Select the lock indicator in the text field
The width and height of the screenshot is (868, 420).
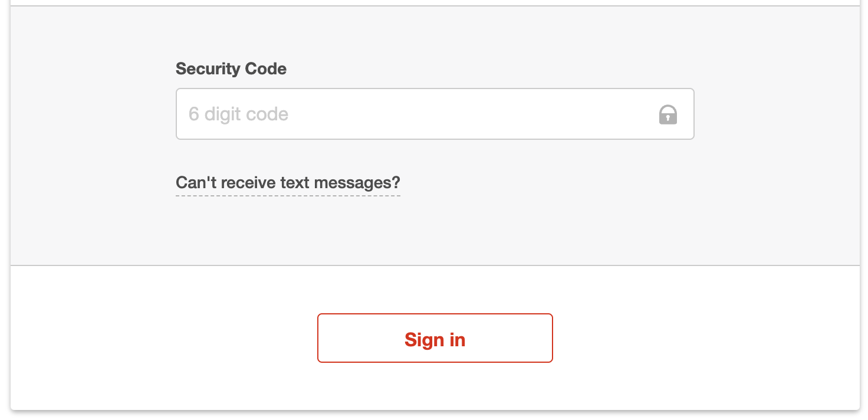click(x=668, y=114)
